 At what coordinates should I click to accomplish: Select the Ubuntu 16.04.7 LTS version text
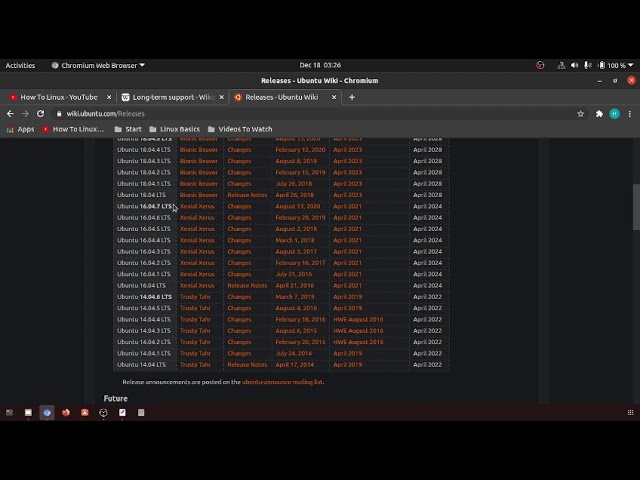144,207
